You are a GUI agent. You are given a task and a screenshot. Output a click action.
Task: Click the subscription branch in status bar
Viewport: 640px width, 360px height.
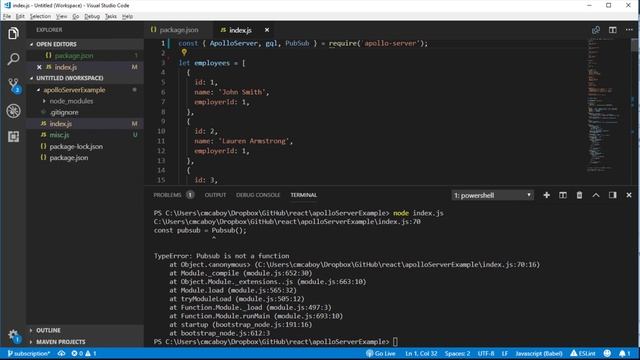[29, 353]
